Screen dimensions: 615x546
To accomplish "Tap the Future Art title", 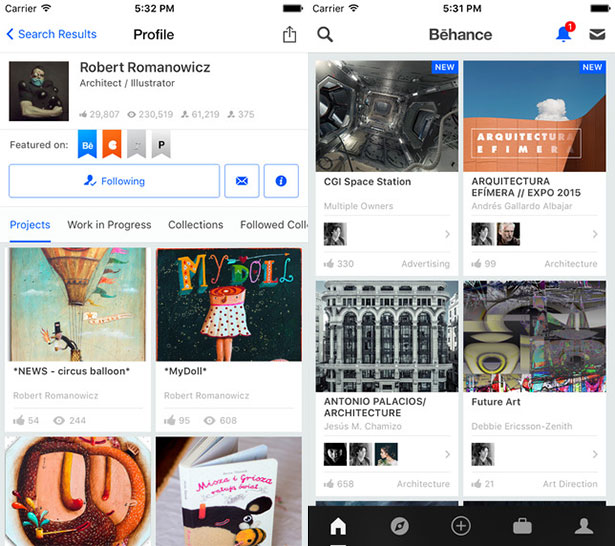I will (x=496, y=402).
